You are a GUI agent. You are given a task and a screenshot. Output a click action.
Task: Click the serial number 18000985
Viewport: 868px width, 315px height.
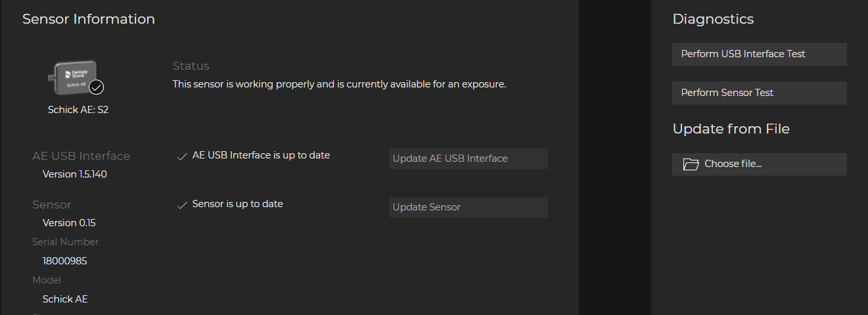click(x=64, y=261)
